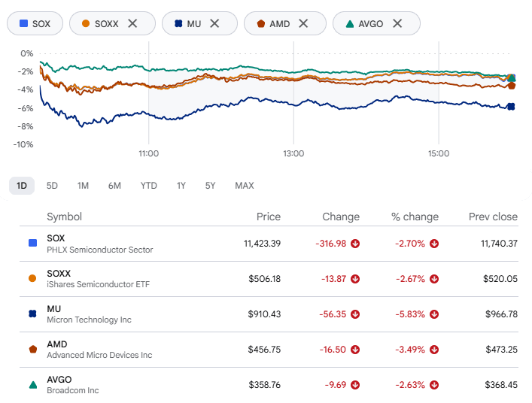Click the Symbol column header
This screenshot has height=403, width=532.
point(64,217)
